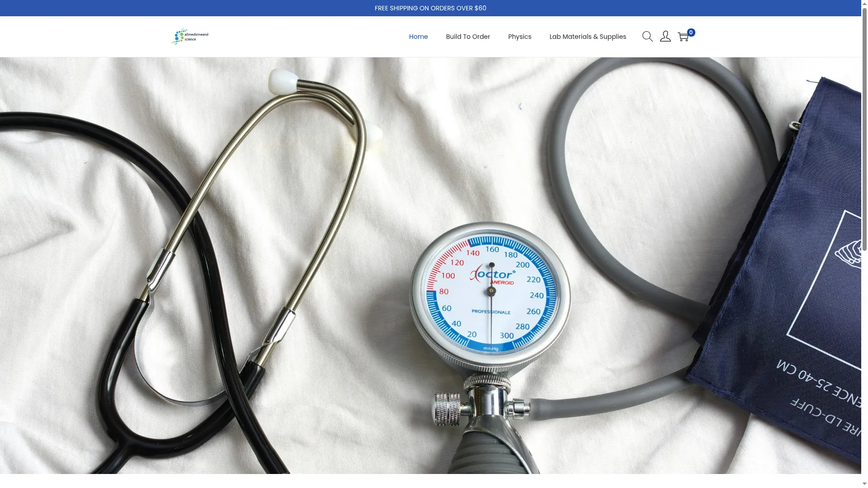Screen dimensions: 868x488
Task: Open the shopping cart icon
Action: [x=684, y=37]
